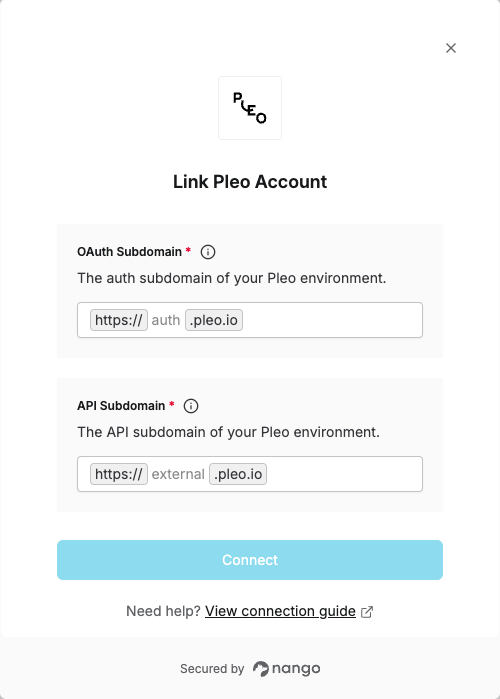Click the Nango logo in footer
Screen dimensions: 500x699
pyautogui.click(x=287, y=669)
